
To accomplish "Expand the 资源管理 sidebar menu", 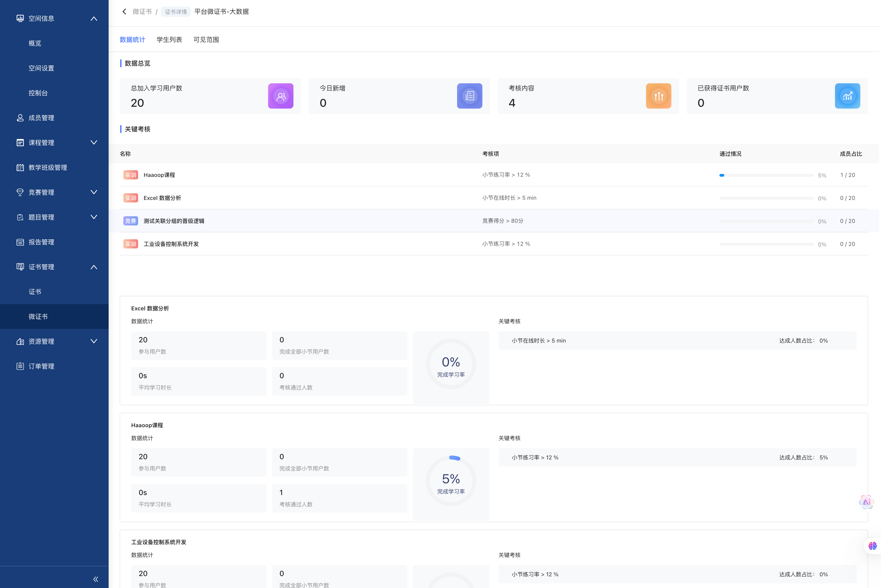I will (x=94, y=341).
